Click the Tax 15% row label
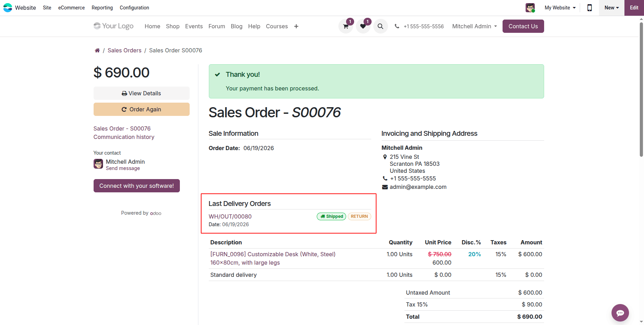Screen dimensions: 644x325 coord(417,304)
